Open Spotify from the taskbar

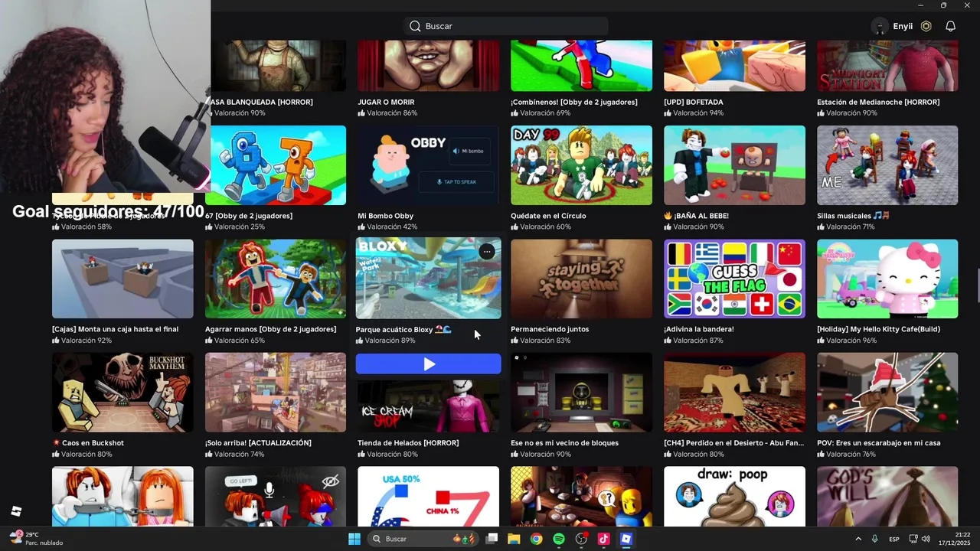pyautogui.click(x=559, y=539)
